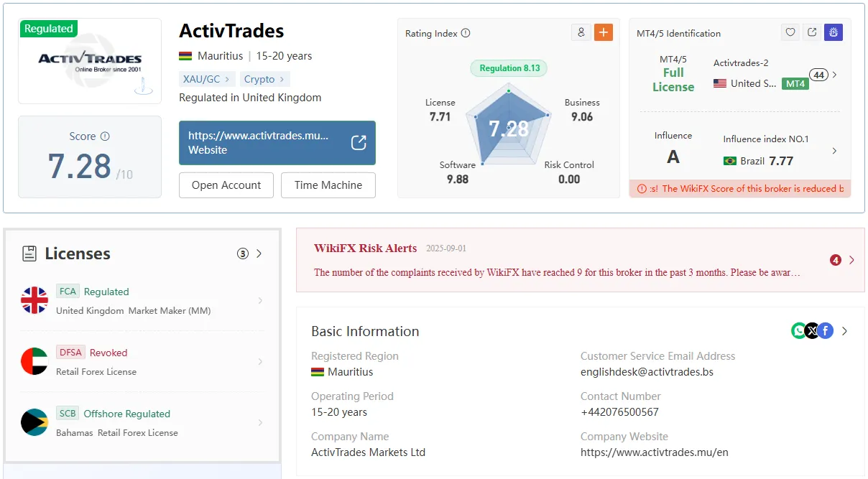This screenshot has height=479, width=868.
Task: Expand the Licenses section chevron
Action: coord(259,254)
